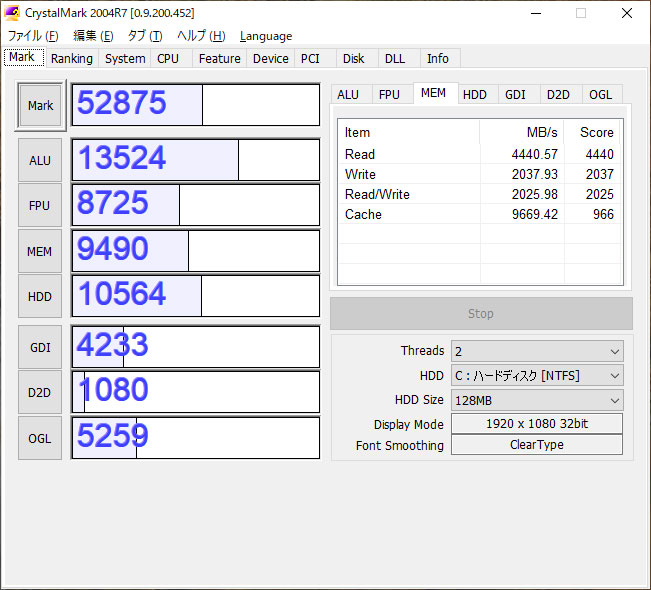Click the Stop button
651x590 pixels.
(481, 313)
